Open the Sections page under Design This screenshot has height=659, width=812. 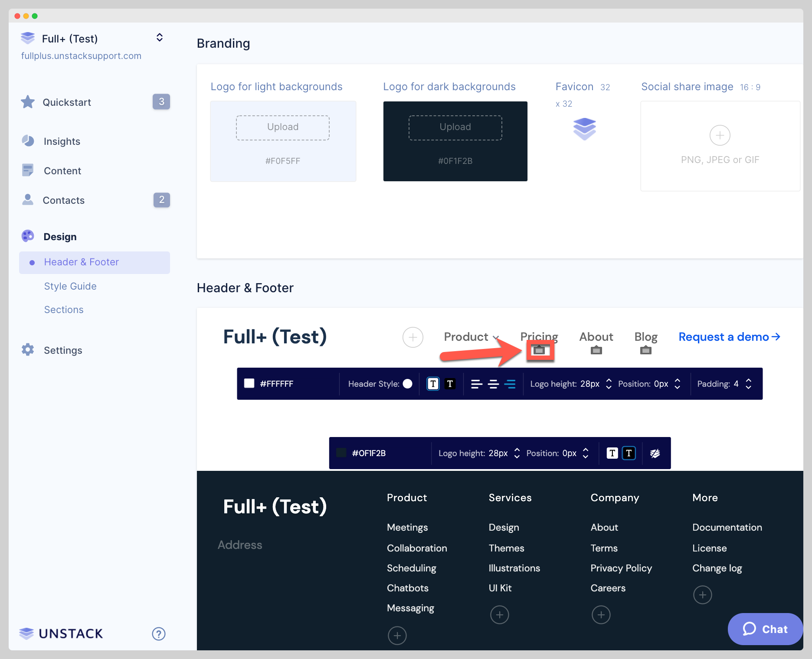(64, 309)
